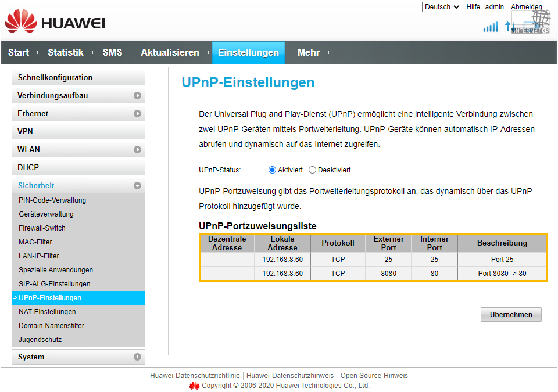Open the Deutsch language dropdown

pyautogui.click(x=442, y=7)
